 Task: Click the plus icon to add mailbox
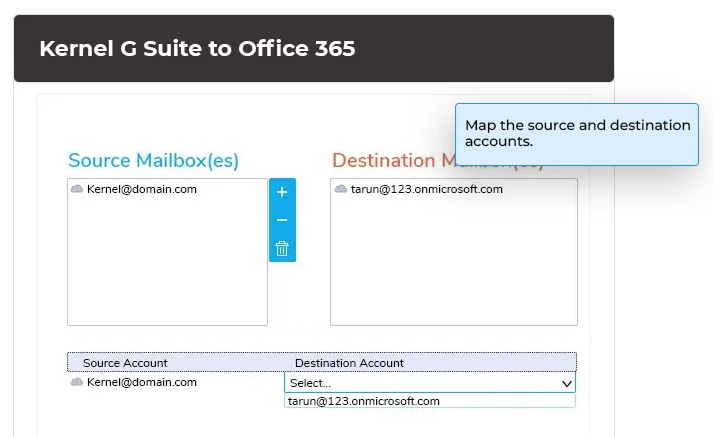coord(282,192)
